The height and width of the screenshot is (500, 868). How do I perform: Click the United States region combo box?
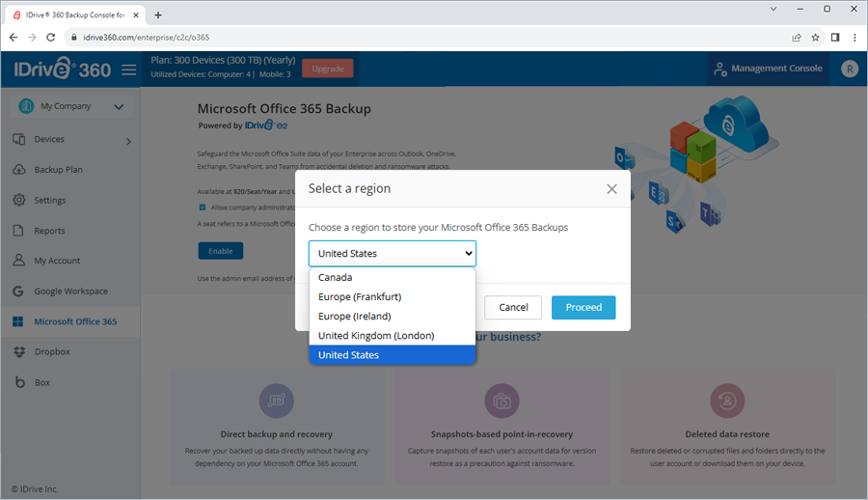(x=392, y=254)
